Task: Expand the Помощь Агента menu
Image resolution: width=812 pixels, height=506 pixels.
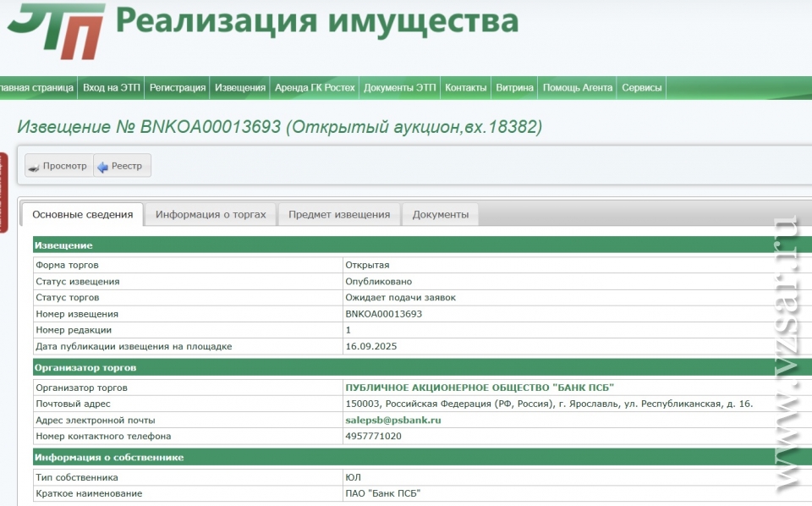Action: point(578,88)
